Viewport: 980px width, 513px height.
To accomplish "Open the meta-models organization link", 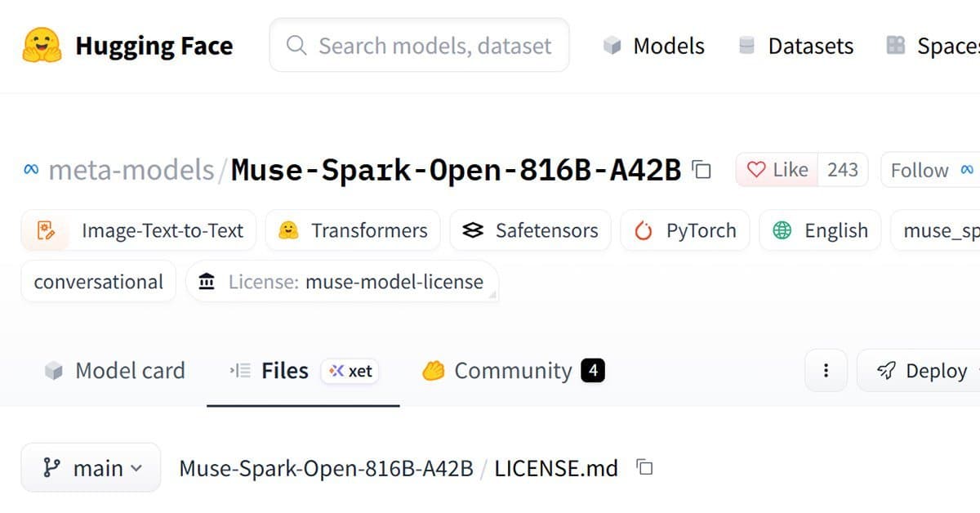I will (131, 170).
